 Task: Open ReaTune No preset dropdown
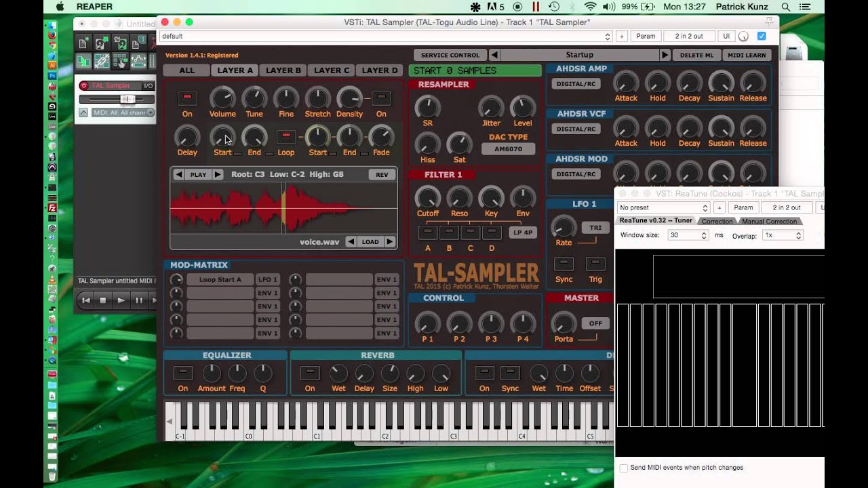coord(663,207)
